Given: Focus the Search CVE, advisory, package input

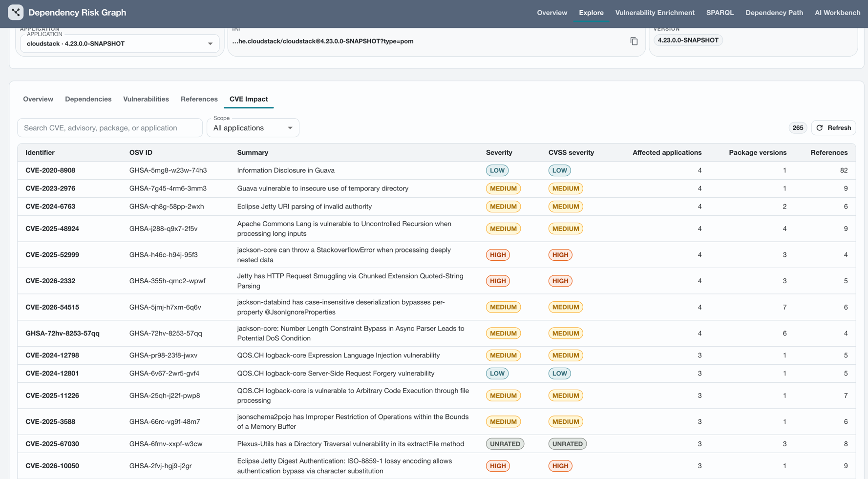Looking at the screenshot, I should click(x=110, y=128).
